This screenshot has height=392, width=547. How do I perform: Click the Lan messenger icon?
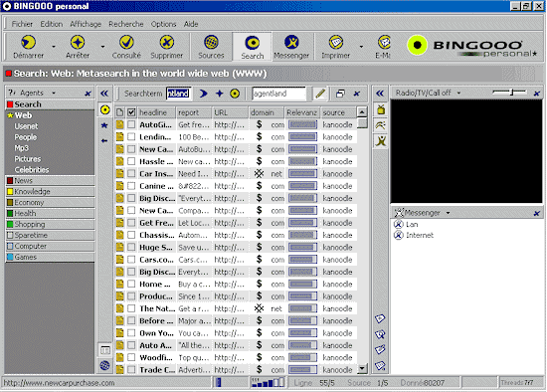point(399,224)
